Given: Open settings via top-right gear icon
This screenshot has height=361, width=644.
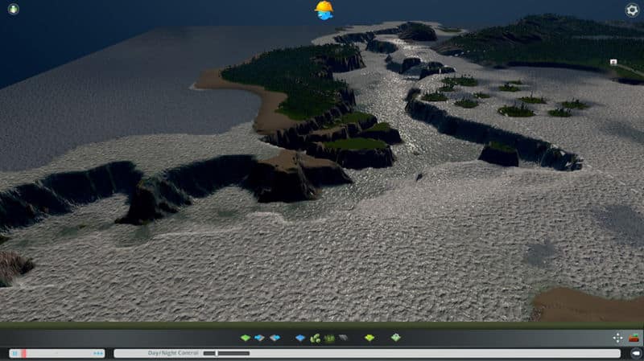Looking at the screenshot, I should (x=632, y=10).
